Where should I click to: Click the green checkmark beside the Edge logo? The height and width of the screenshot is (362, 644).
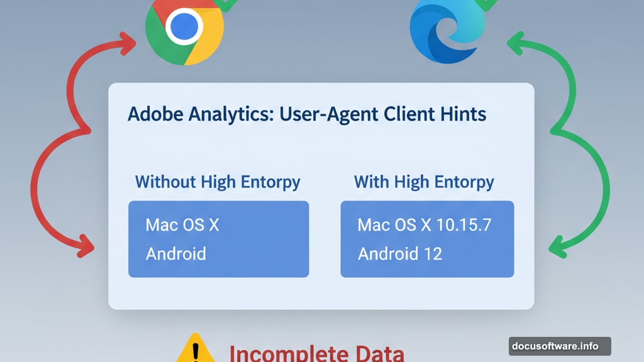coord(488,5)
